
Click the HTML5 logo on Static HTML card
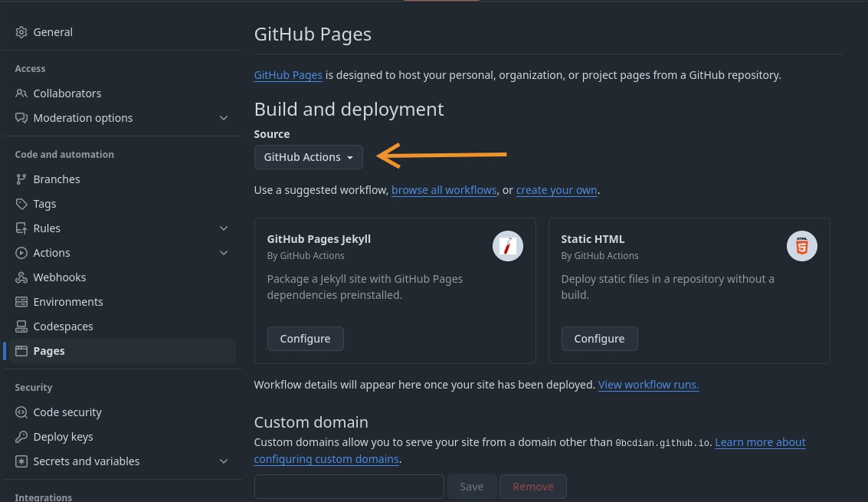[x=801, y=246]
